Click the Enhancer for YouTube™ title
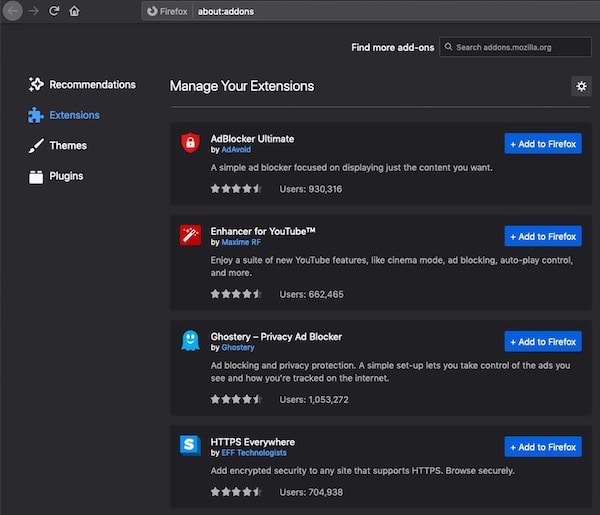This screenshot has height=515, width=600. (x=263, y=231)
